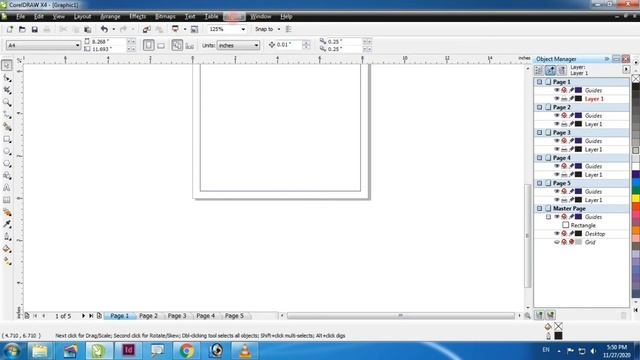Select the Ellipse tool
This screenshot has height=360, width=640.
(7, 151)
